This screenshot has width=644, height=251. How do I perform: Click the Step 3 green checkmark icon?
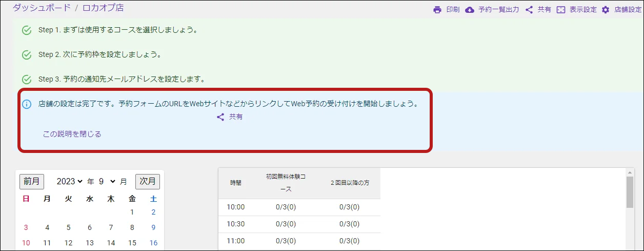coord(27,80)
